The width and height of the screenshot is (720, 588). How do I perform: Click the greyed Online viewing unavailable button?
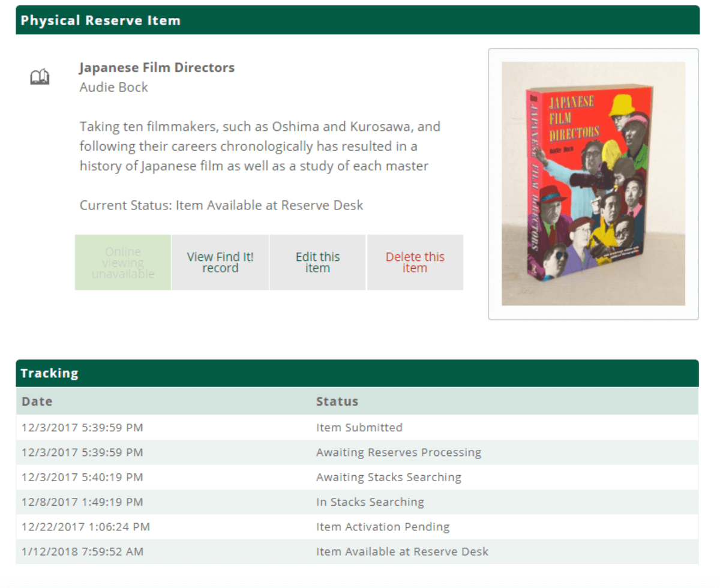[x=123, y=262]
